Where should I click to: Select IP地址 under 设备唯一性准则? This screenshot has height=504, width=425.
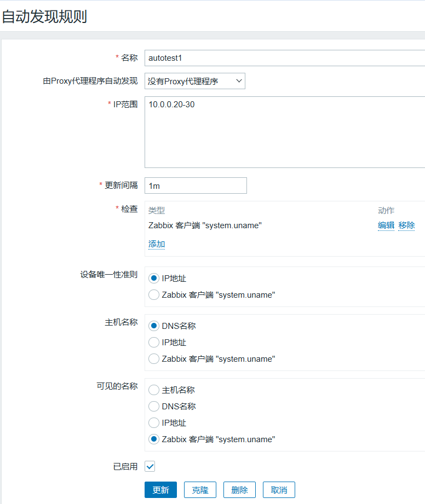(x=154, y=279)
